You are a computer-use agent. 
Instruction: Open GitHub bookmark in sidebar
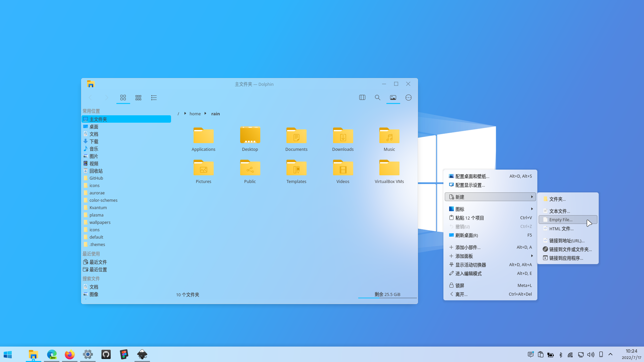pos(126,178)
